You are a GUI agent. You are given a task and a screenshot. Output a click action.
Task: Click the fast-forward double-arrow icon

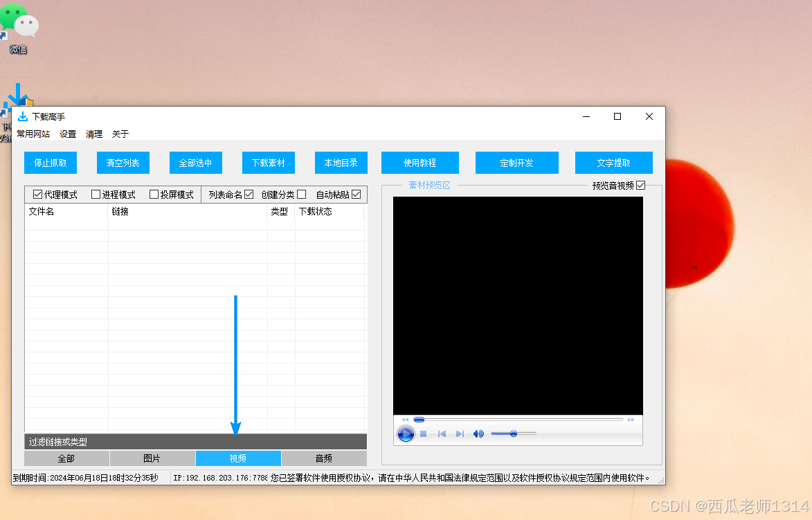coord(631,419)
